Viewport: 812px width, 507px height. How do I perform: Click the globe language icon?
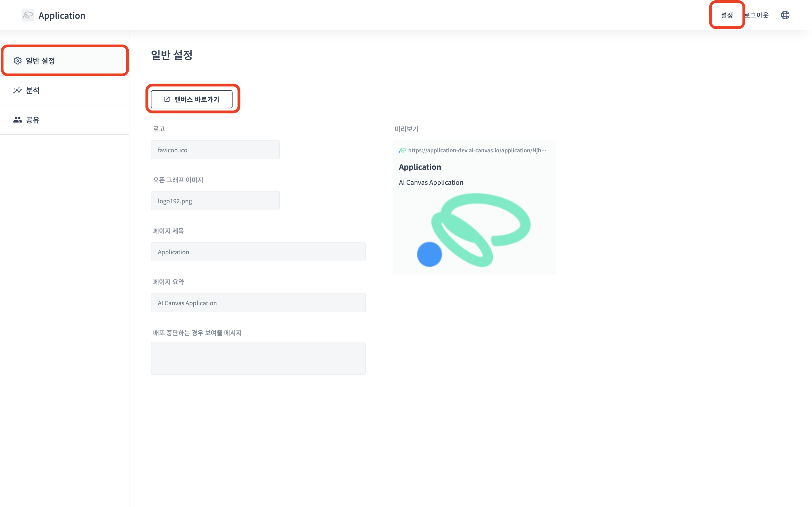pos(785,15)
